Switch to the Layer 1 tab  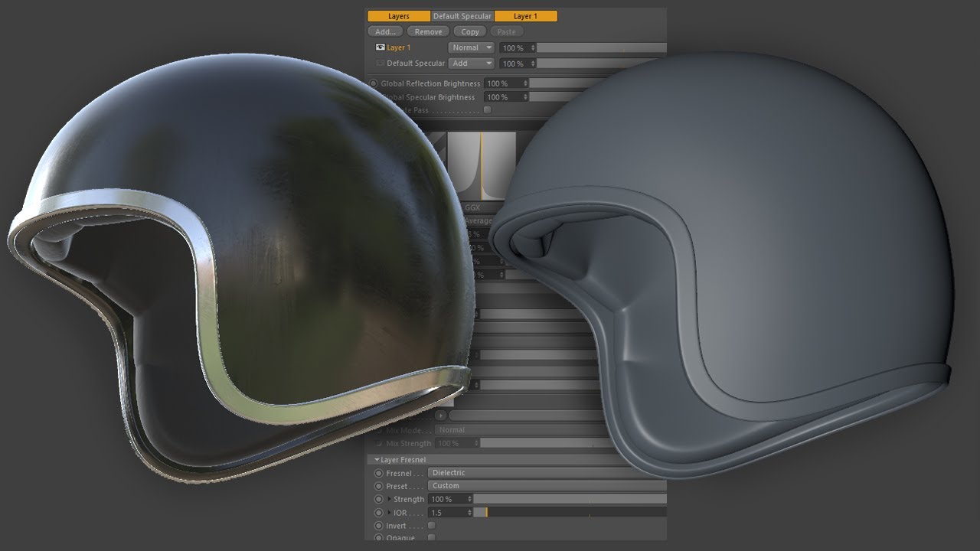tap(525, 16)
